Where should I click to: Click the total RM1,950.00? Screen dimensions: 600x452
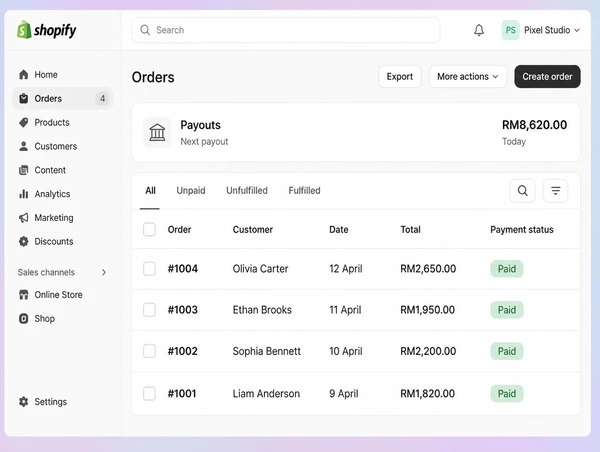(x=427, y=310)
